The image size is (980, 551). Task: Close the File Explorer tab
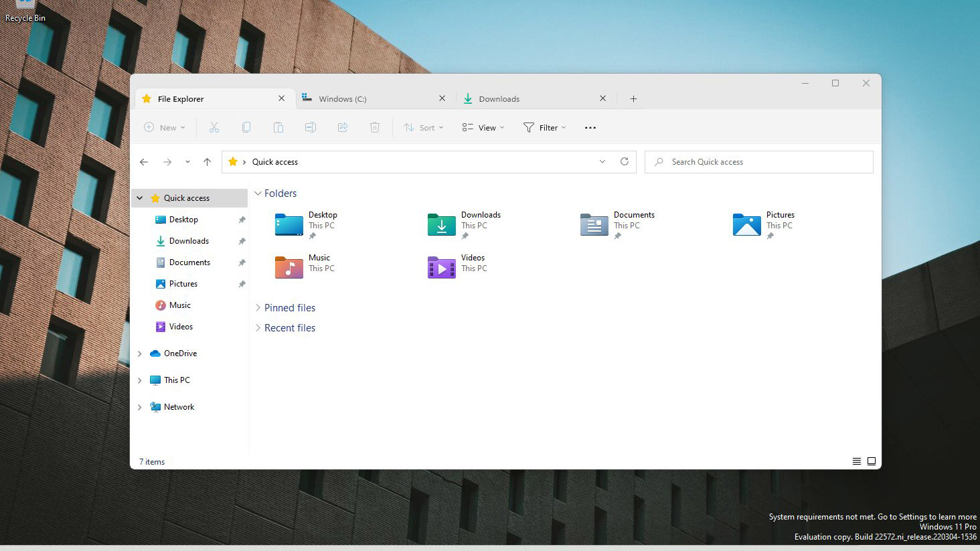tap(282, 98)
